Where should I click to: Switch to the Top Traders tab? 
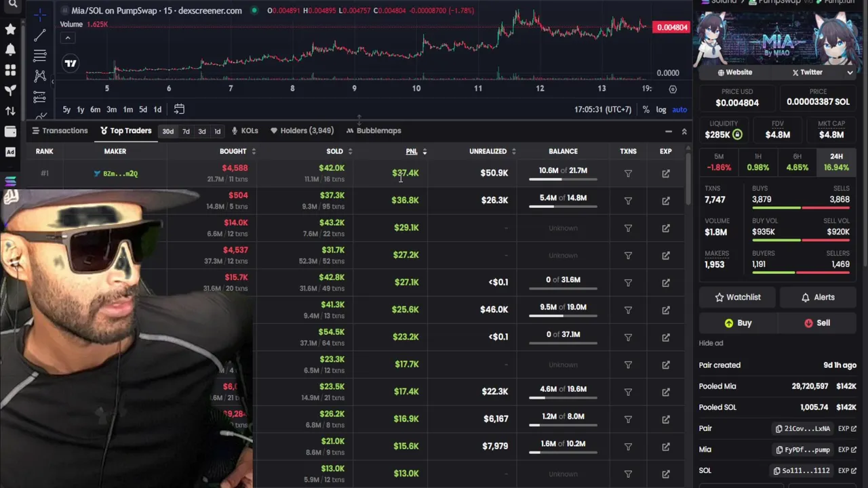pyautogui.click(x=125, y=131)
